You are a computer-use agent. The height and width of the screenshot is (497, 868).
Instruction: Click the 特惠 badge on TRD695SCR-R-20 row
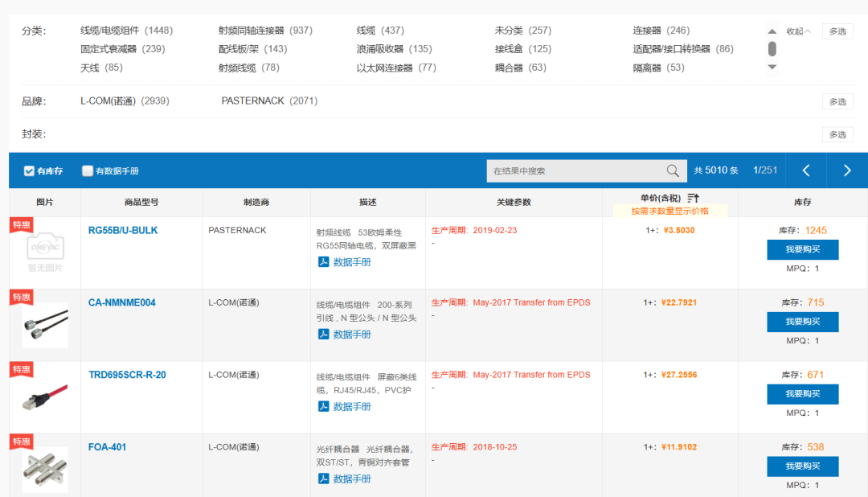21,368
